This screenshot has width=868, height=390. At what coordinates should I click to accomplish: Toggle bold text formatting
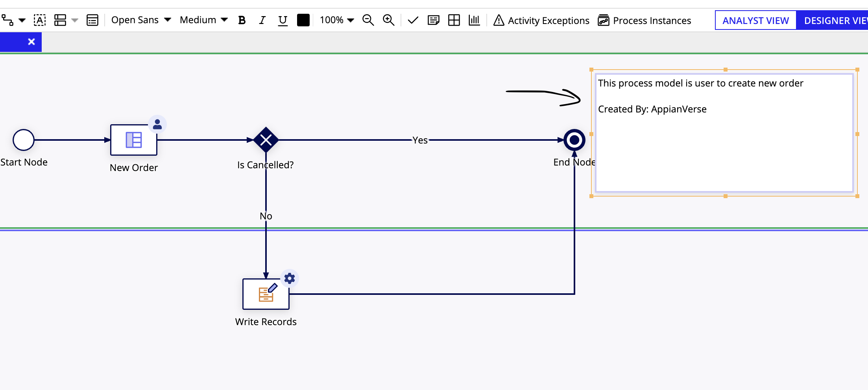click(x=242, y=20)
